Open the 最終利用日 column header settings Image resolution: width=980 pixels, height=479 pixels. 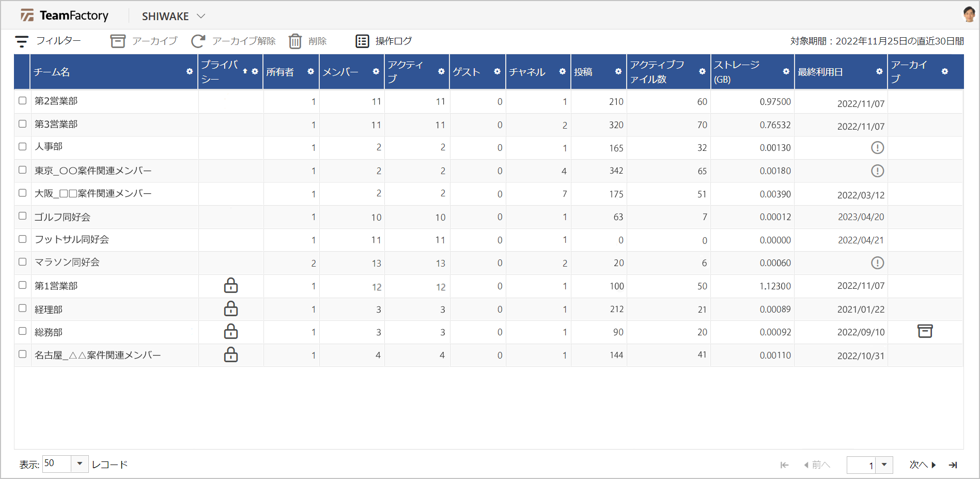coord(879,72)
